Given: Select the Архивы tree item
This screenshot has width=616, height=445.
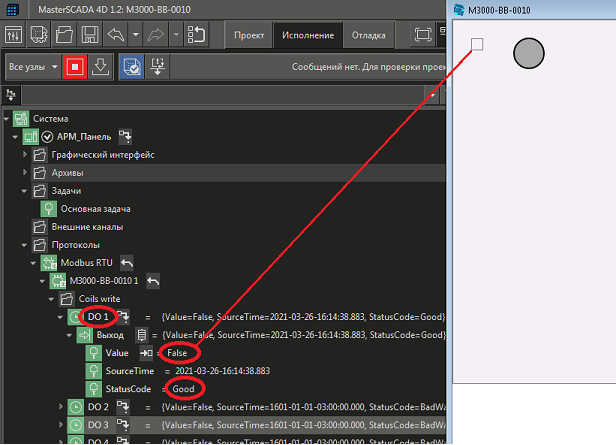Looking at the screenshot, I should (x=67, y=172).
